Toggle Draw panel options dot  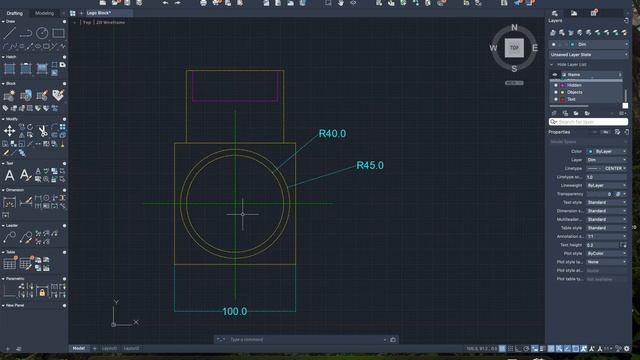coord(64,22)
